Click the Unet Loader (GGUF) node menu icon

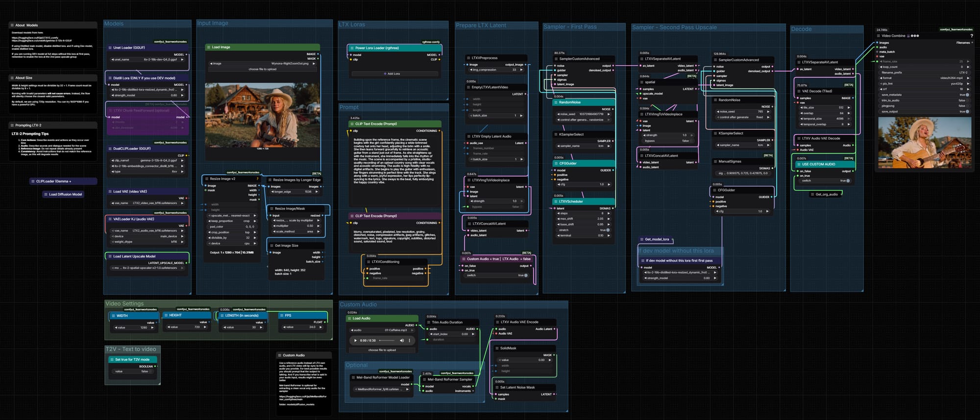[110, 48]
